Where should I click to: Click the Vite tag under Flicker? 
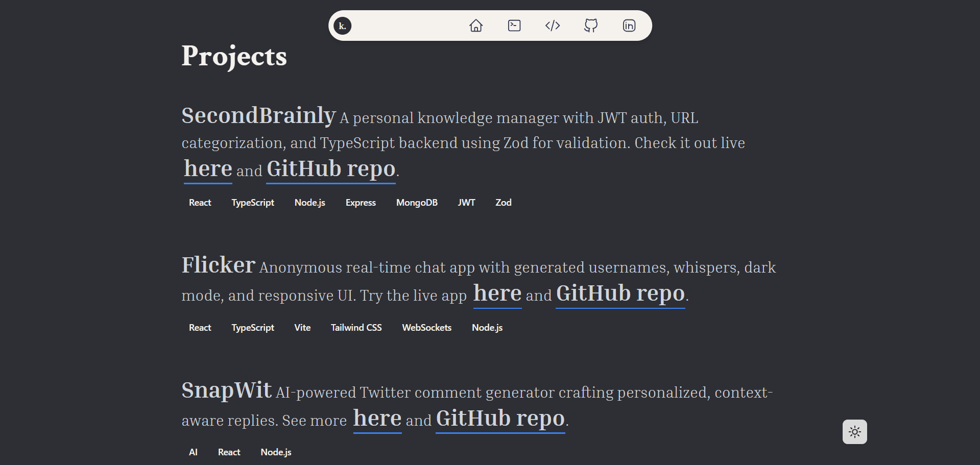pos(302,328)
